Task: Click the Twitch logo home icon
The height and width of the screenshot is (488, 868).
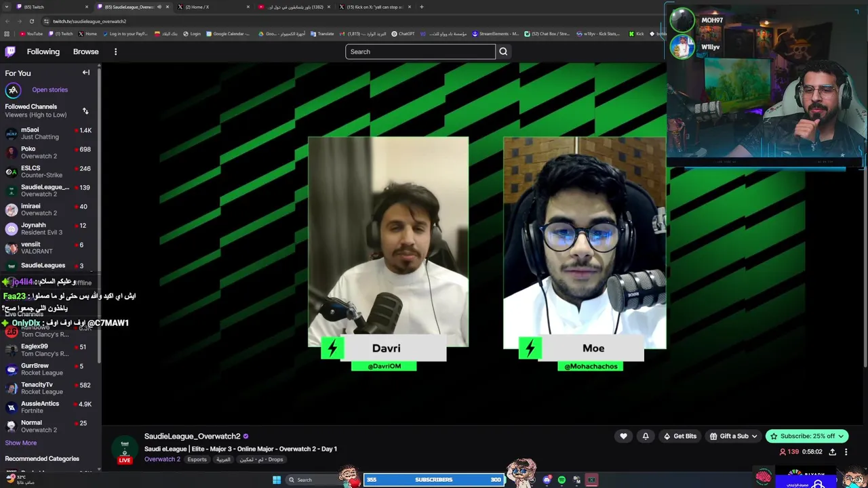Action: coord(10,52)
